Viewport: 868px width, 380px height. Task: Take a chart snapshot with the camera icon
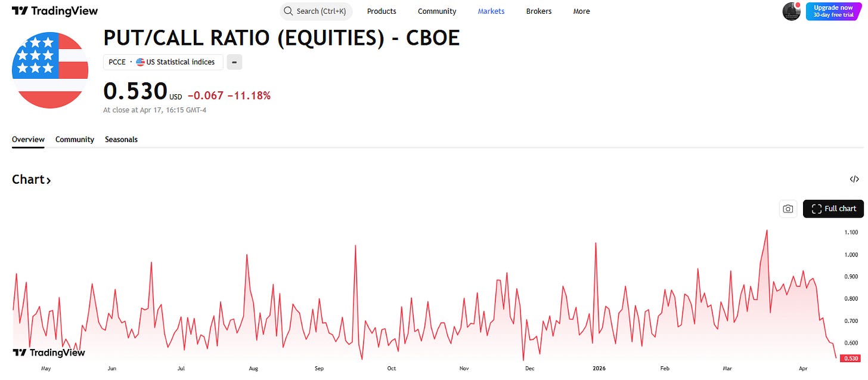(x=788, y=209)
